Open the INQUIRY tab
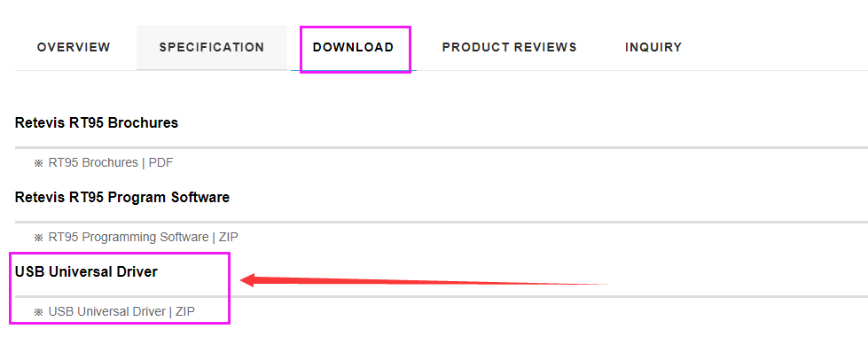 click(653, 47)
